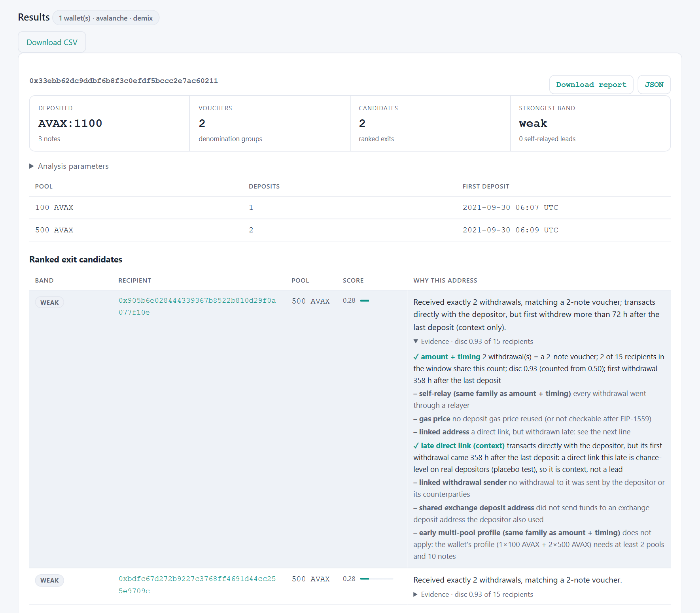700x613 pixels.
Task: Click the 'late direct link (context)' evidence label
Action: pyautogui.click(x=463, y=445)
